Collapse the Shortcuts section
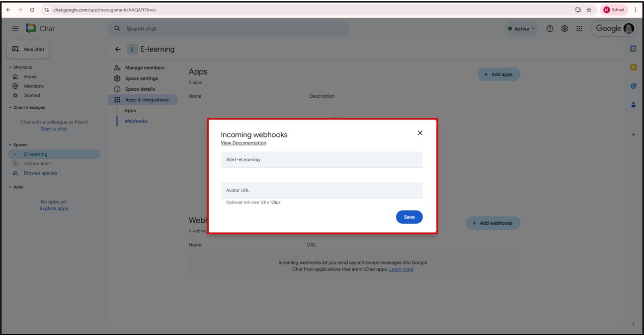 coord(10,67)
